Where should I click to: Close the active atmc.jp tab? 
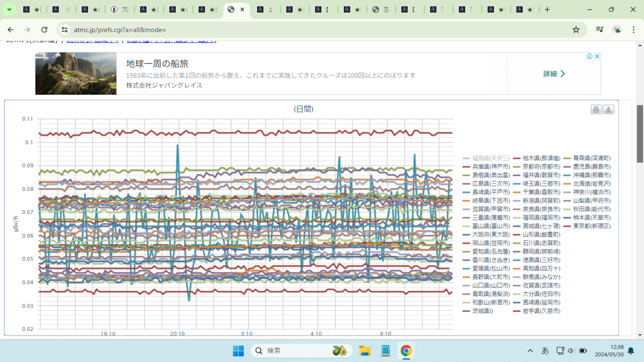click(x=243, y=10)
